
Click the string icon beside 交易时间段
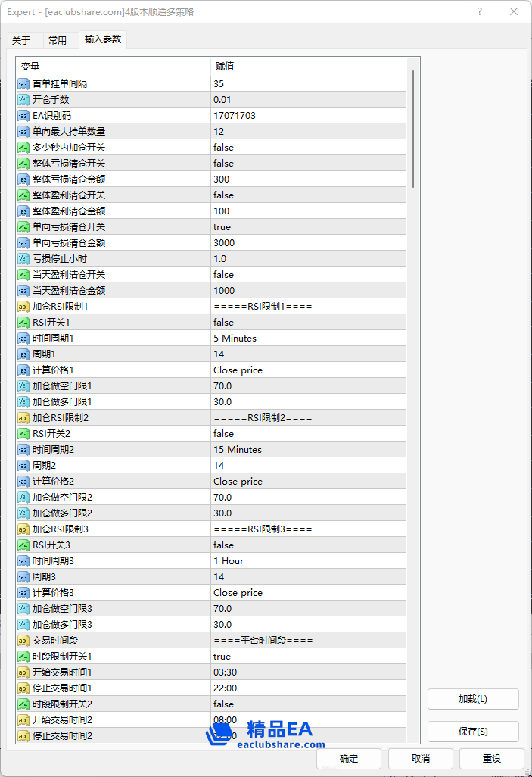tap(23, 640)
